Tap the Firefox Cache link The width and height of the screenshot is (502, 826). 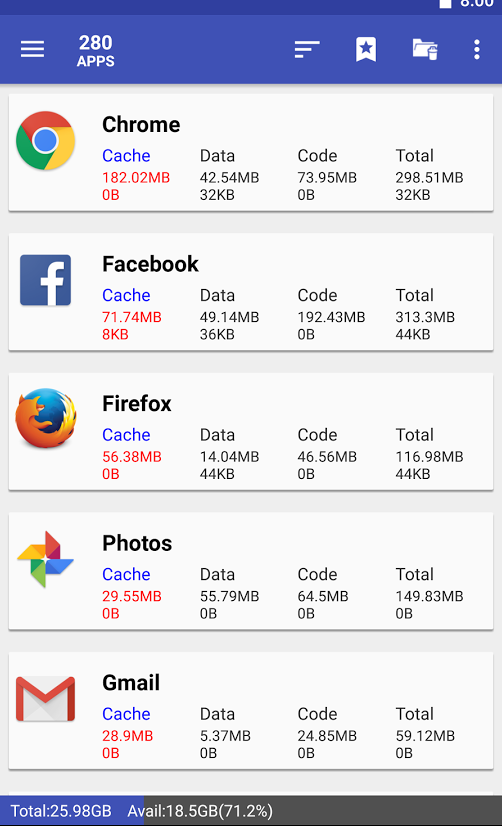(126, 435)
